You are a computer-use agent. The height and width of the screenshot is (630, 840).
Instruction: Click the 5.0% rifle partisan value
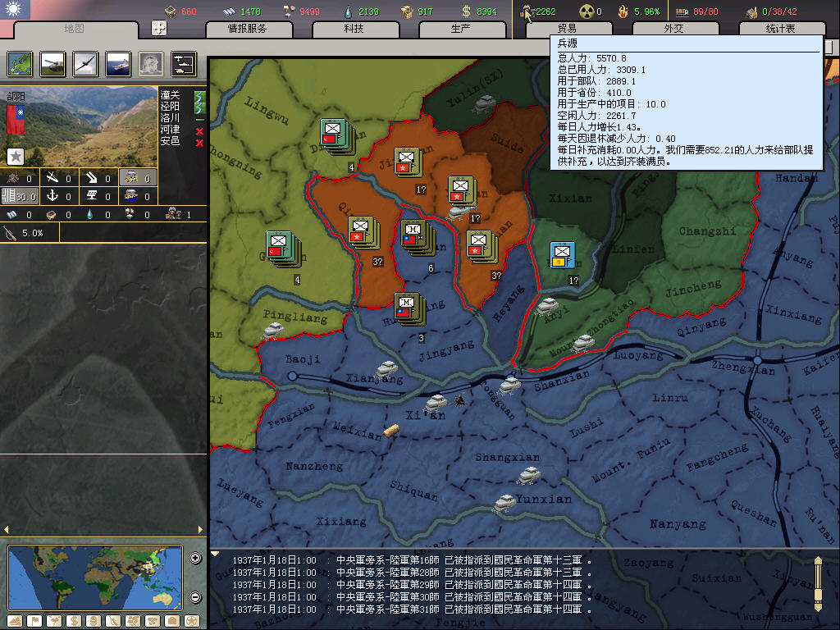[x=32, y=234]
